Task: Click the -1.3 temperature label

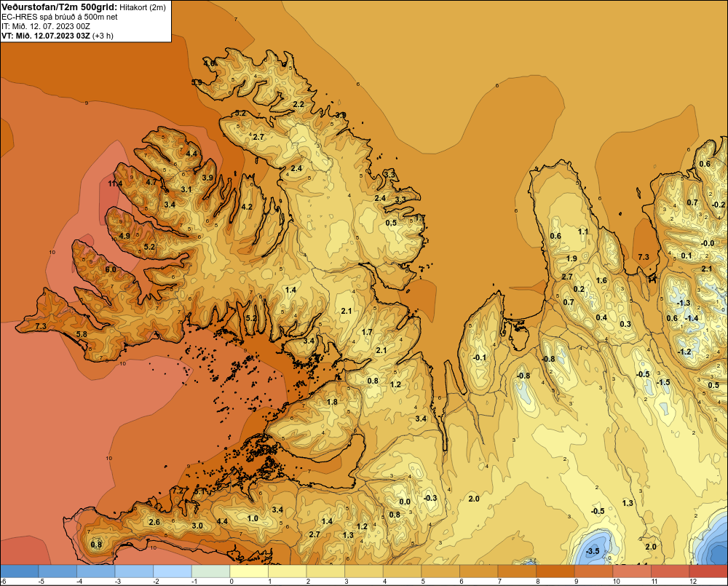Action: (684, 303)
